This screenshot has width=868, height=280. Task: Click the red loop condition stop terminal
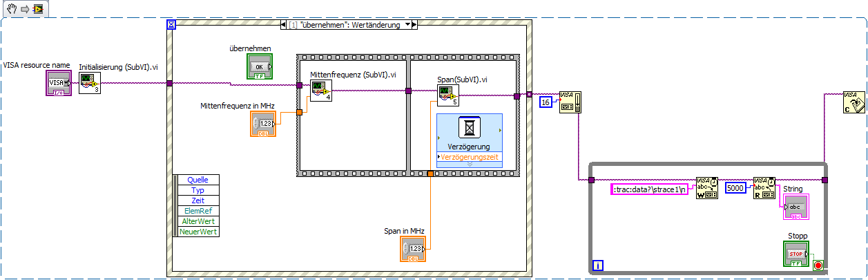click(819, 265)
